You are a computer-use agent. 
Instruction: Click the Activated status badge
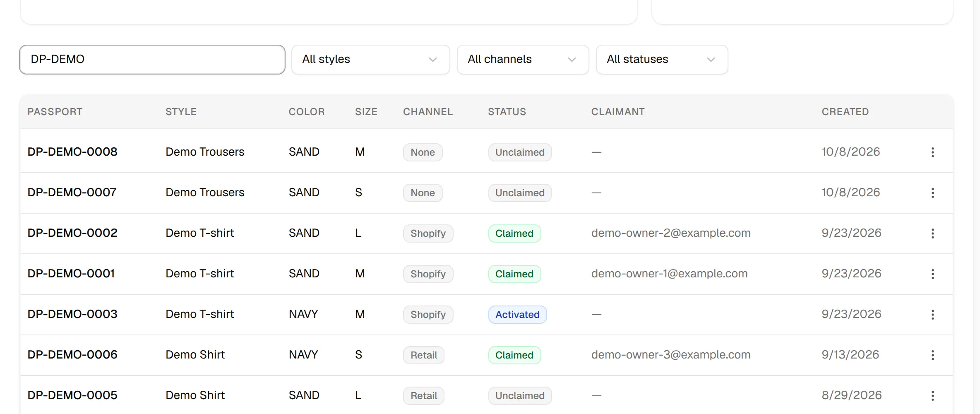(x=517, y=315)
